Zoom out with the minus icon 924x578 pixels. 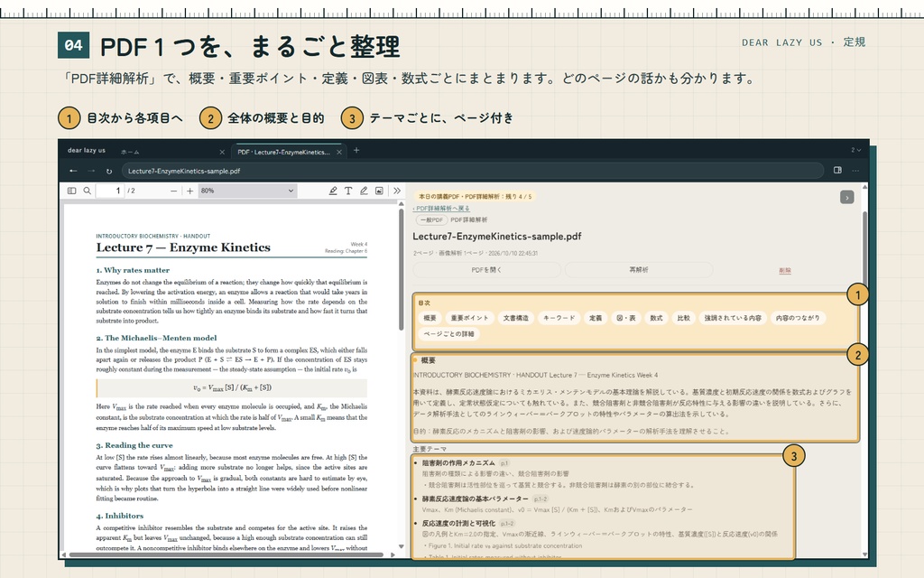(173, 191)
